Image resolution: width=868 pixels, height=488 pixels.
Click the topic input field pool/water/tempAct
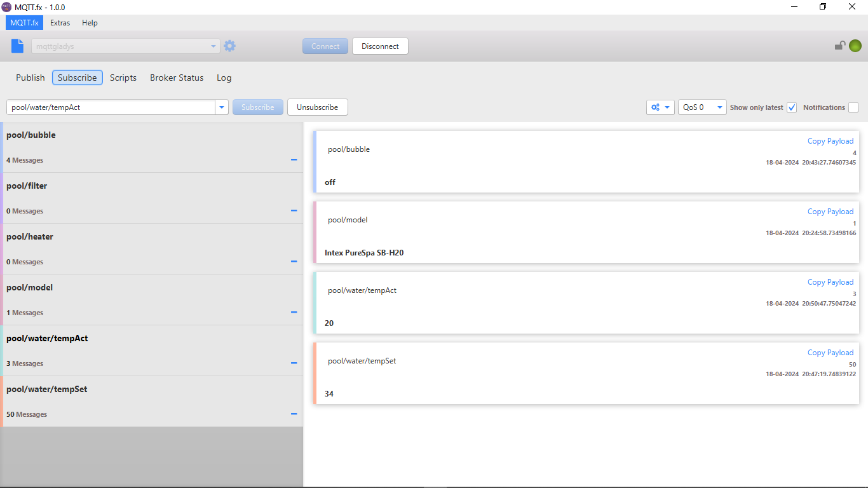click(x=111, y=107)
